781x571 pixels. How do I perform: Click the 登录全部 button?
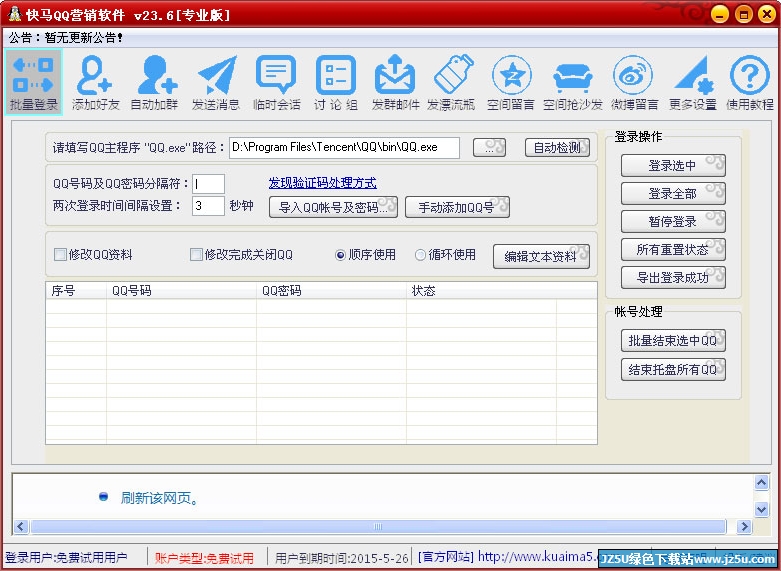673,193
